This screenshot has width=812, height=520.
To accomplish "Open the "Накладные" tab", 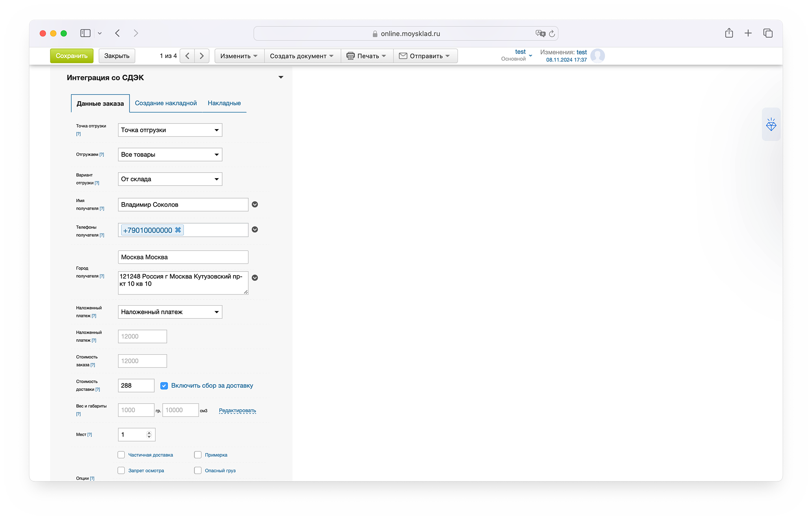I will click(x=224, y=103).
